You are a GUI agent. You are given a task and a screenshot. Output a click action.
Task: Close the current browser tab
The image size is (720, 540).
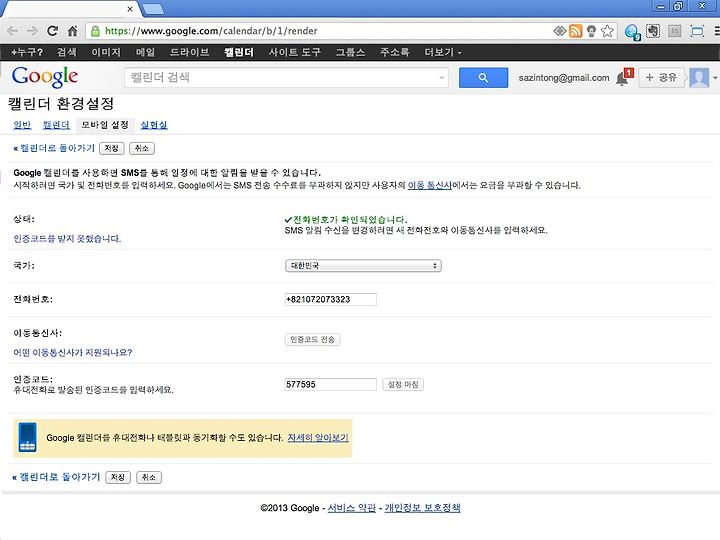(130, 9)
